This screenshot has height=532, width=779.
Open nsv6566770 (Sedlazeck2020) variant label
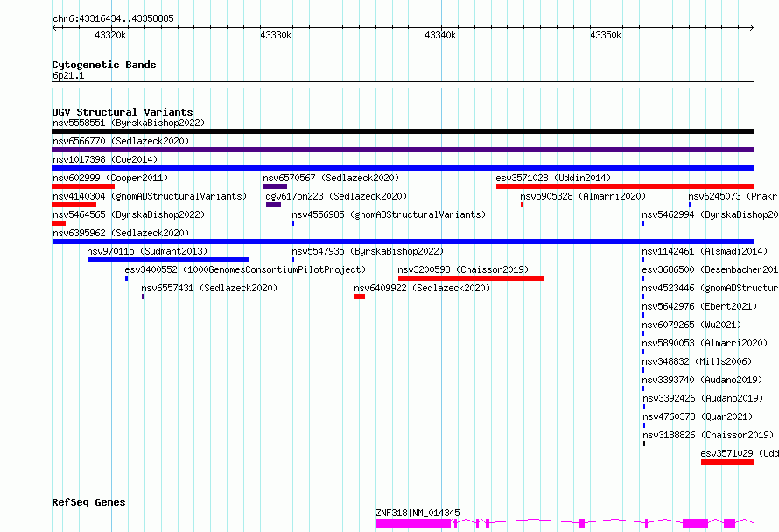tap(121, 141)
